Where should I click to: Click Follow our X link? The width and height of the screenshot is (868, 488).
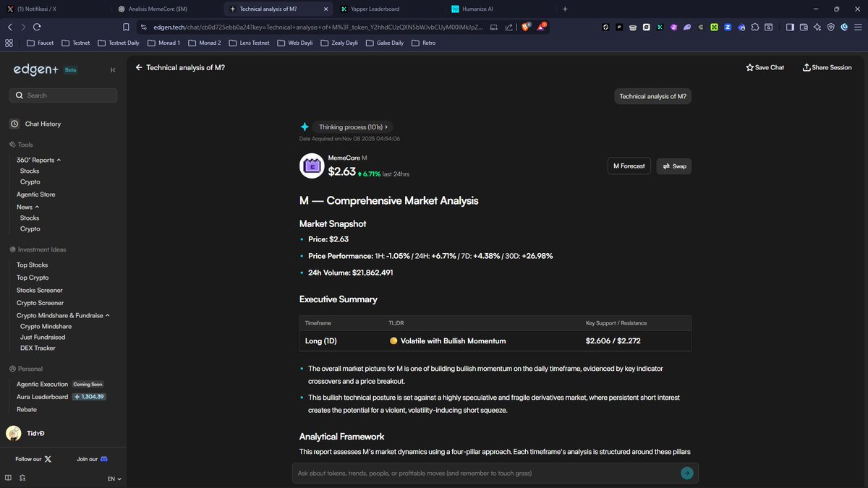point(33,459)
